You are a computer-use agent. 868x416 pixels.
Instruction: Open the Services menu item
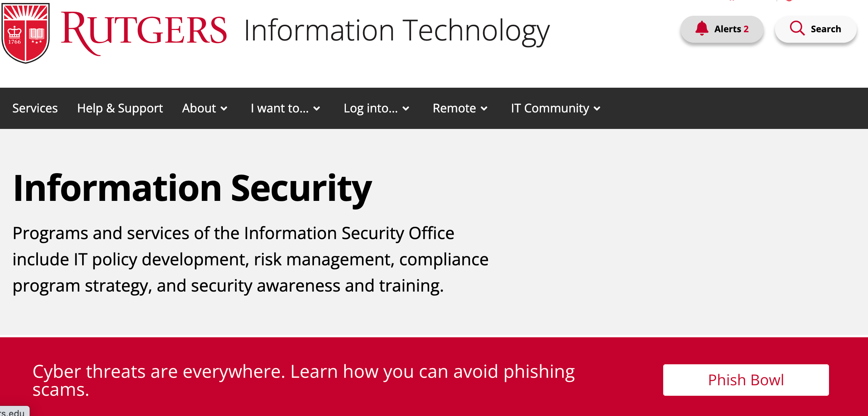(x=35, y=108)
